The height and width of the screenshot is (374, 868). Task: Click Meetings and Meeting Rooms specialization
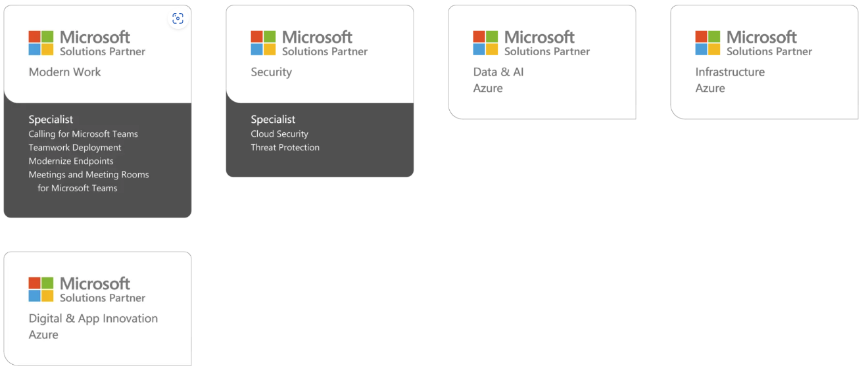pos(89,175)
